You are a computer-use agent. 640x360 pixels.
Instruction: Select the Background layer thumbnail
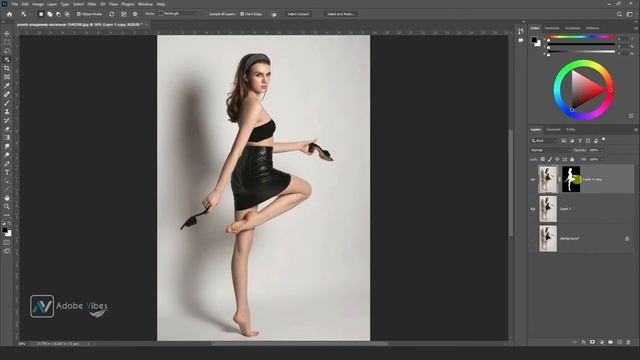[x=548, y=238]
